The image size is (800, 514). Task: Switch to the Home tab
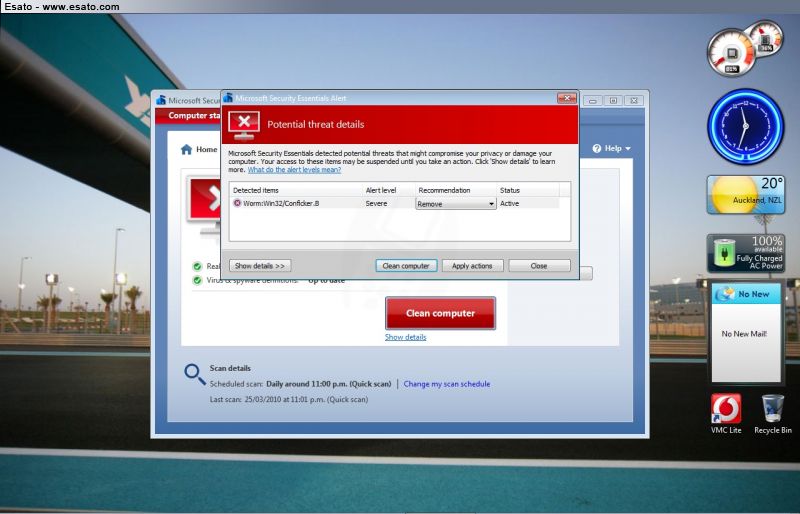[x=199, y=149]
